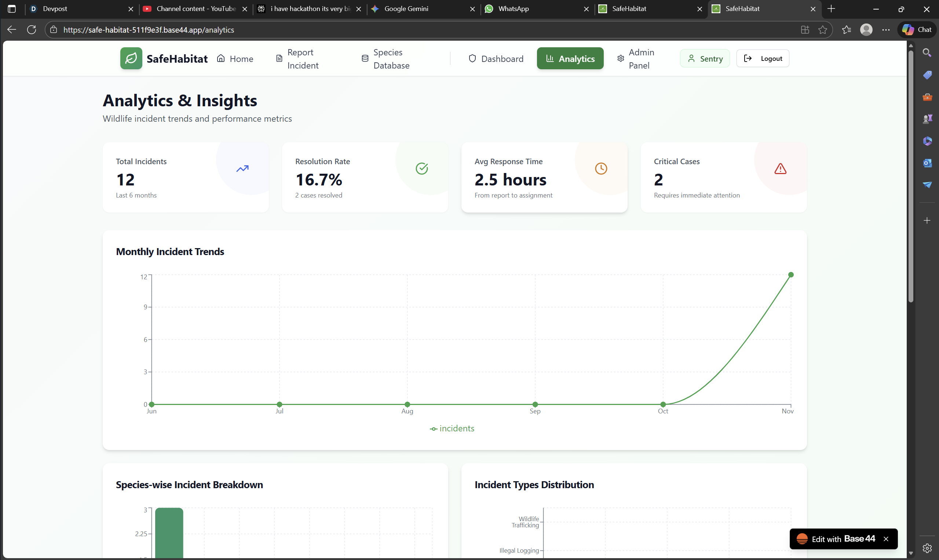The width and height of the screenshot is (939, 560).
Task: Click the Avg Response Time clock icon
Action: [601, 169]
